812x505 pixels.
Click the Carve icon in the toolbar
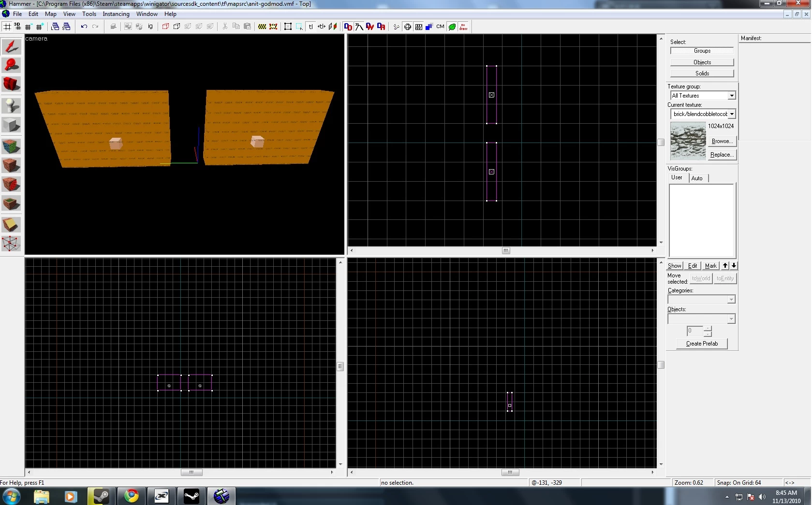click(113, 27)
